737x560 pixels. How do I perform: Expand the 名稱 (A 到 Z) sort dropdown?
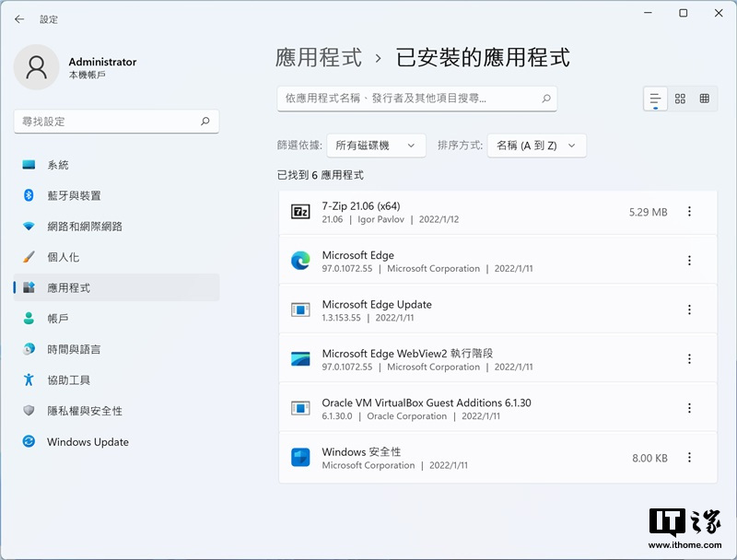pos(536,146)
